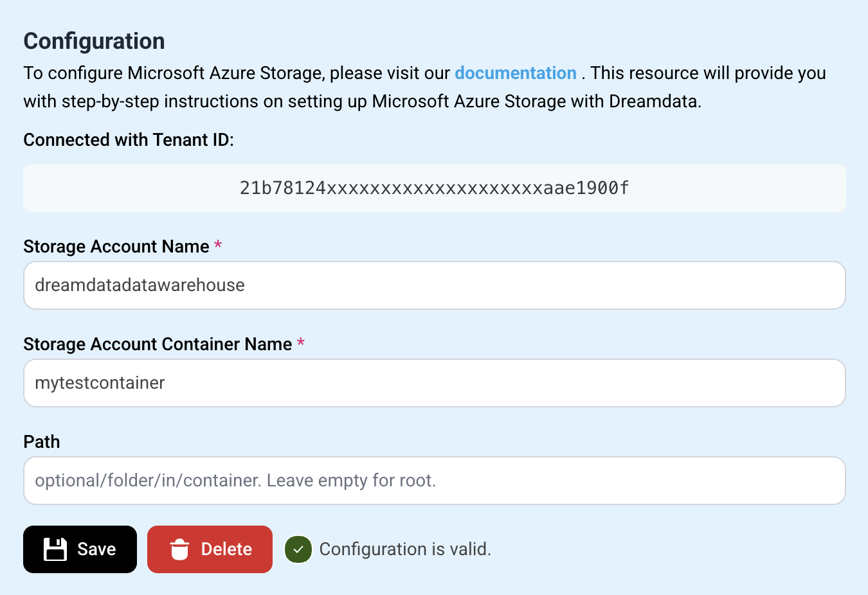
Task: Click the red asterisk beside Storage Account Name
Action: (218, 245)
